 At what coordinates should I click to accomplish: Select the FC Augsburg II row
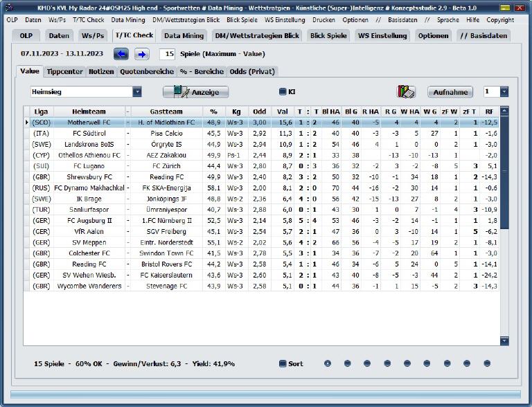(x=261, y=220)
